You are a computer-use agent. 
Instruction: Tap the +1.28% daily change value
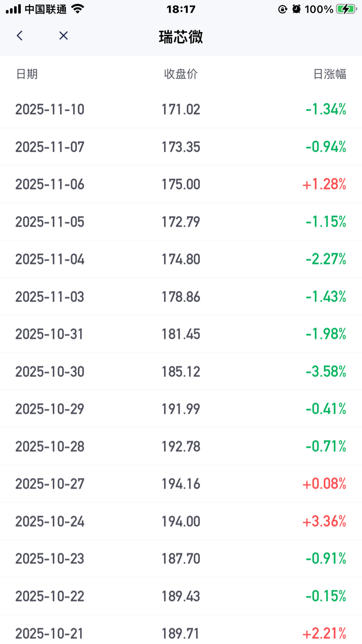[x=324, y=184]
